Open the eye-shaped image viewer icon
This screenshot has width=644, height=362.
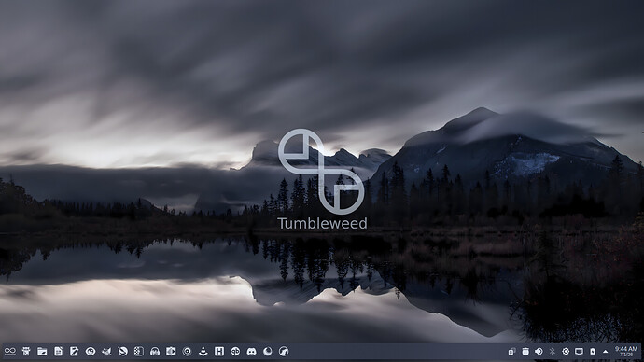(x=91, y=352)
